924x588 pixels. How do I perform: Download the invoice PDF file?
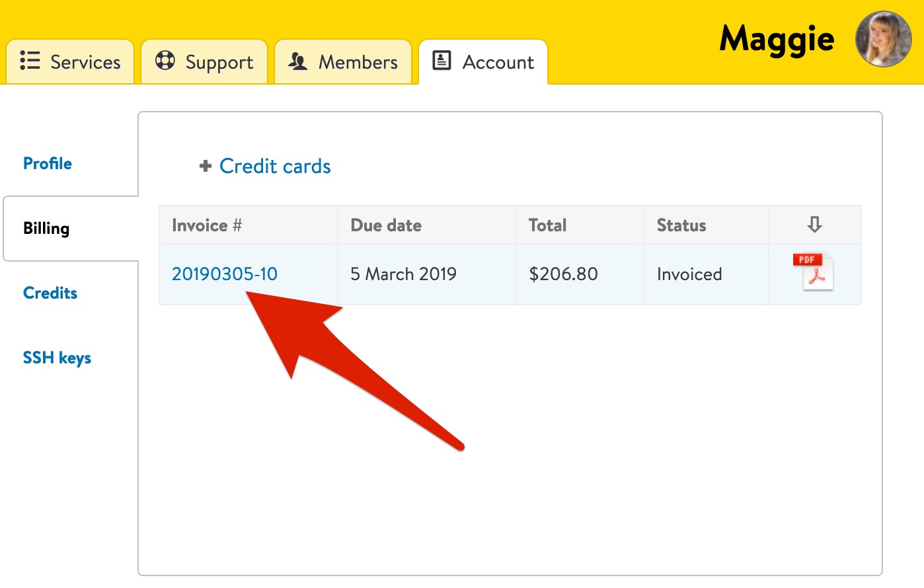(x=813, y=272)
